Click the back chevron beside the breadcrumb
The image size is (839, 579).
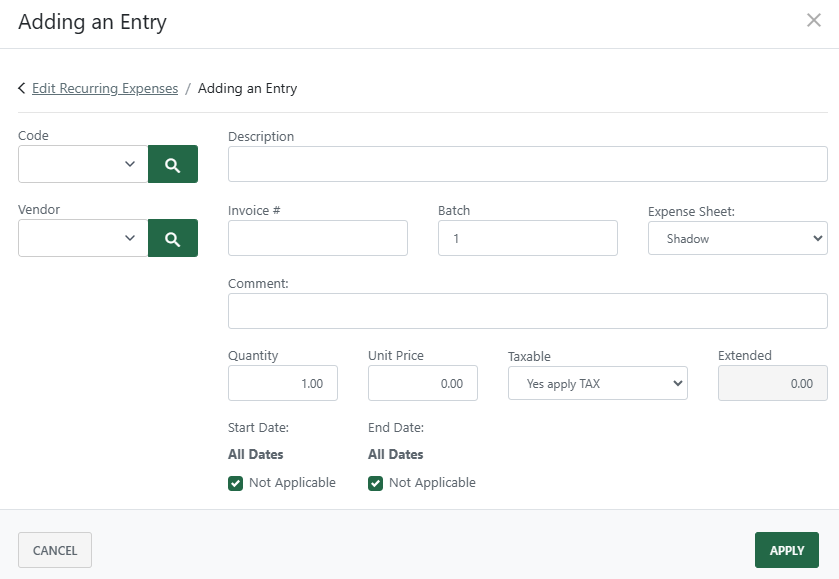pyautogui.click(x=20, y=88)
